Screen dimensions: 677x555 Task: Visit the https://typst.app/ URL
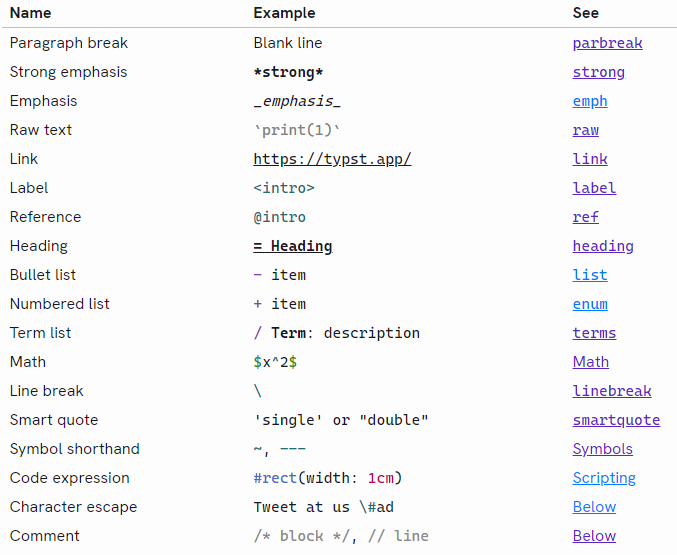(x=332, y=159)
